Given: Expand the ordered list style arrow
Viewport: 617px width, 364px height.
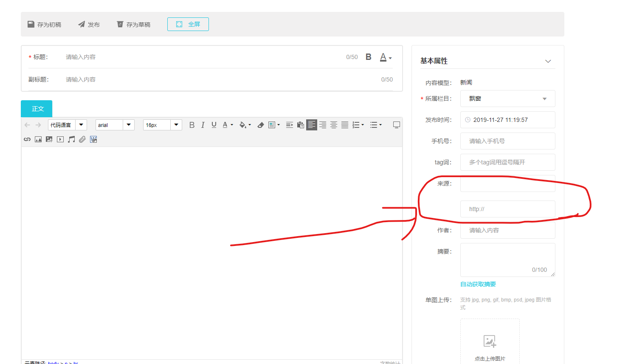Looking at the screenshot, I should coord(363,125).
